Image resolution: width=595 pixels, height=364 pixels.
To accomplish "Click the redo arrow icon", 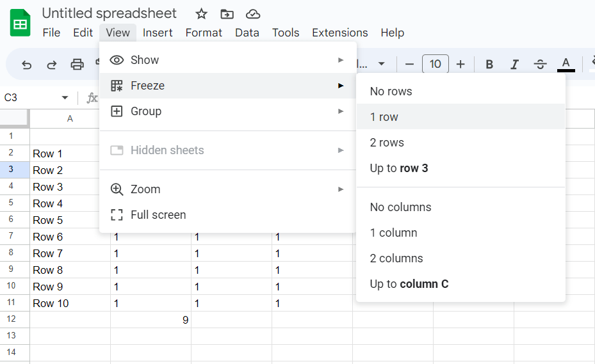I will click(52, 64).
